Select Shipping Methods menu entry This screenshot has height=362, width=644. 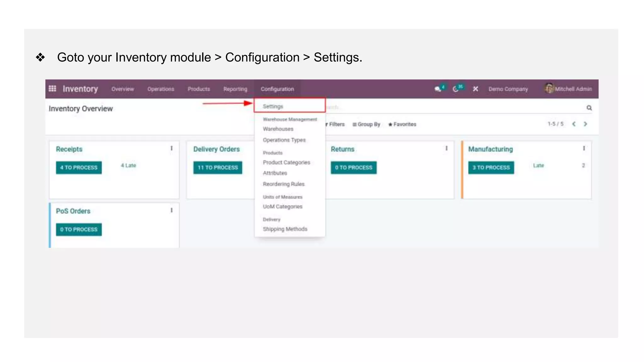(285, 229)
